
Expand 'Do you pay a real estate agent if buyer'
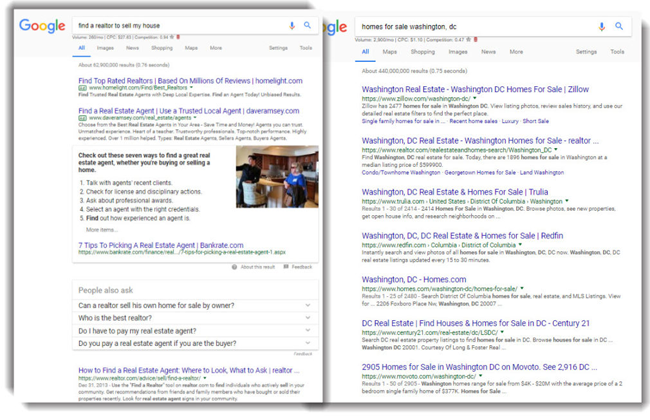tap(195, 343)
